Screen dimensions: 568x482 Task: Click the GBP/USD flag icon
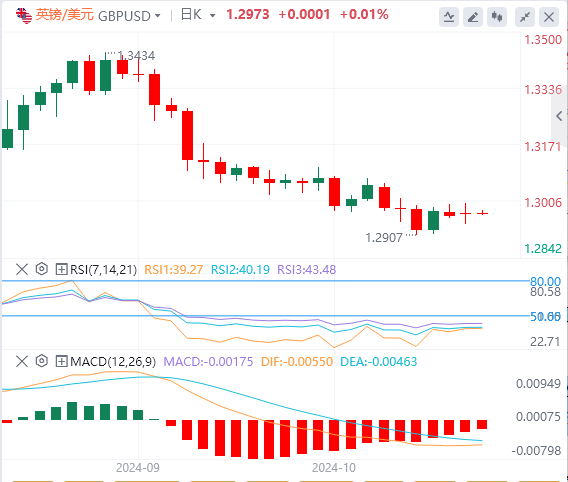(24, 16)
